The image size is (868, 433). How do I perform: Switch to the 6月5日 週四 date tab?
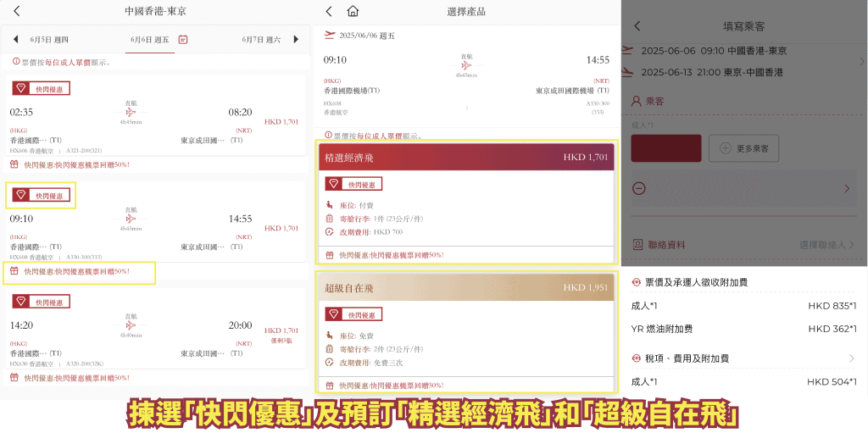click(x=49, y=39)
